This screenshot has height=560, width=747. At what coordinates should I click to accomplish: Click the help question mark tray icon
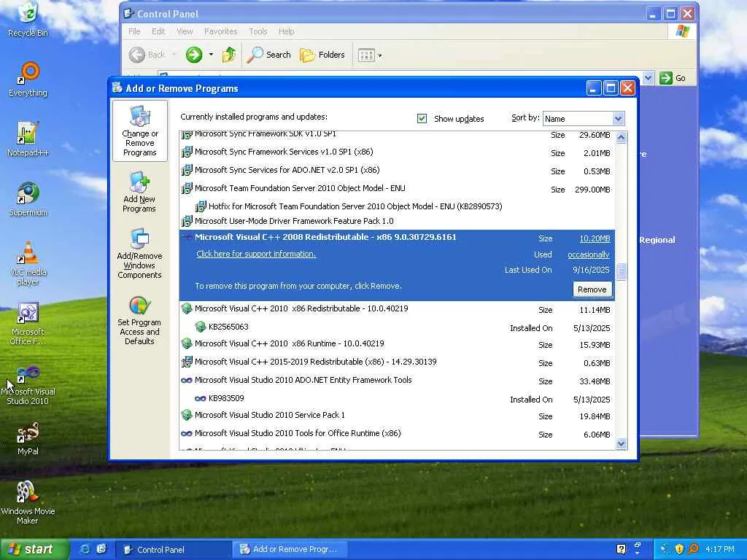pos(622,550)
